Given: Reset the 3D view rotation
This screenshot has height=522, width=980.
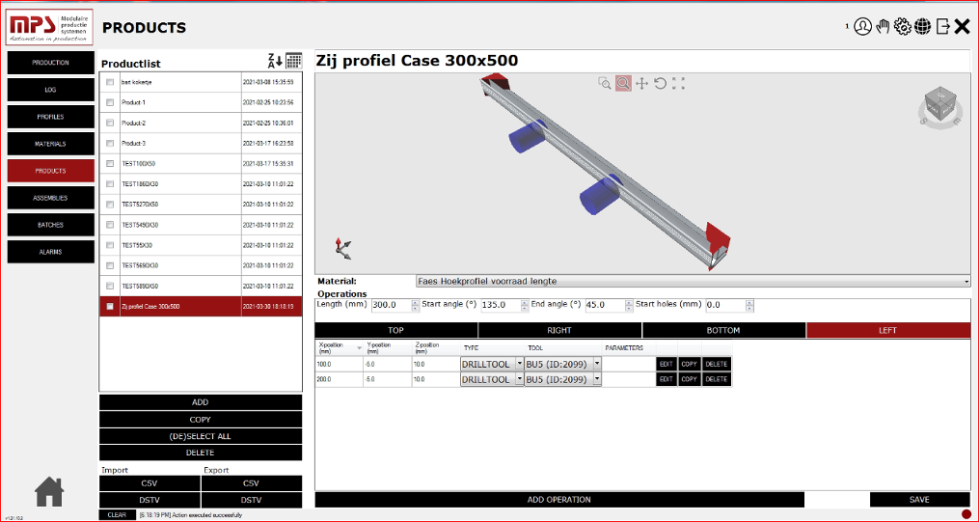Looking at the screenshot, I should [660, 84].
